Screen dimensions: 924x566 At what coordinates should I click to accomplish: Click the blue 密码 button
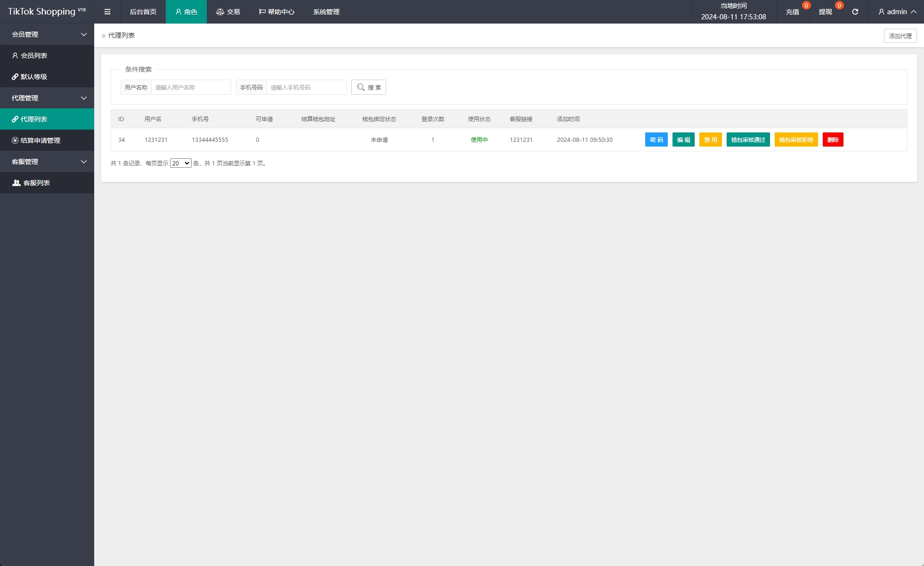coord(656,139)
